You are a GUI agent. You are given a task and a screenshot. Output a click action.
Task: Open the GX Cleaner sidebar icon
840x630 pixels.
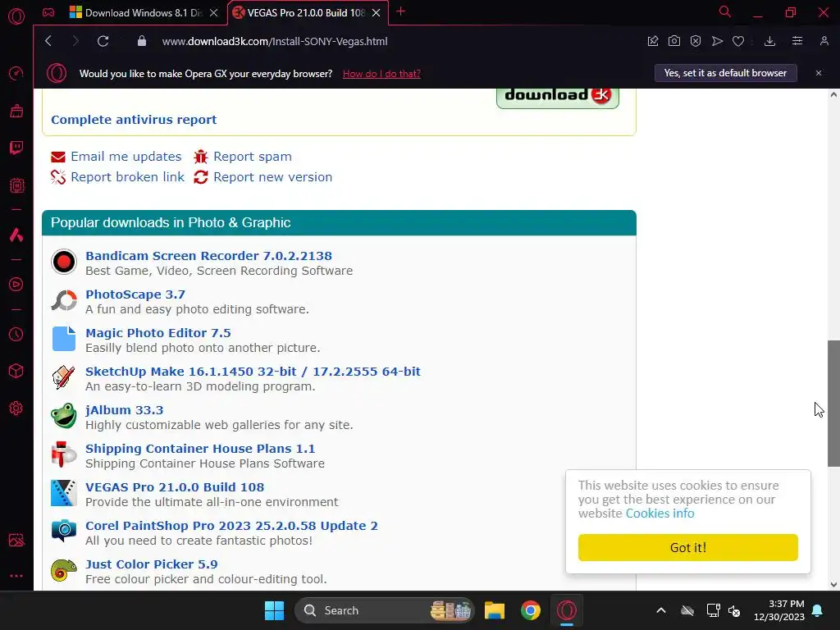[x=16, y=111]
